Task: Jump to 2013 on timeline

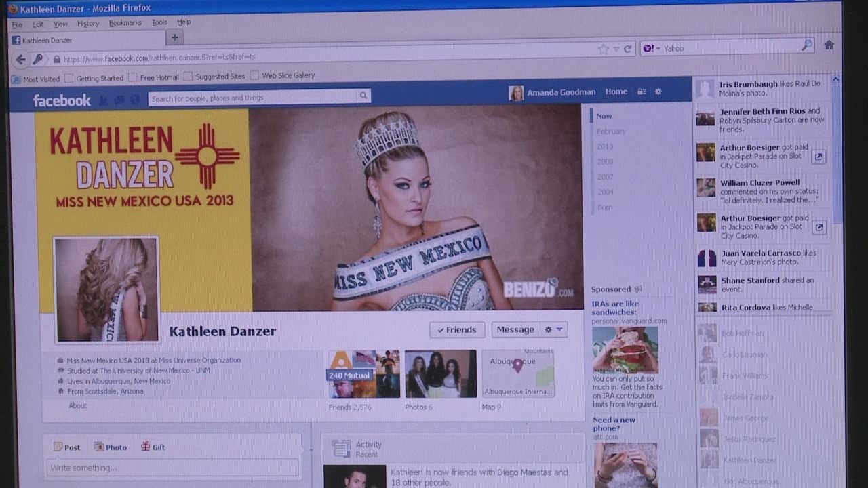Action: coord(605,146)
